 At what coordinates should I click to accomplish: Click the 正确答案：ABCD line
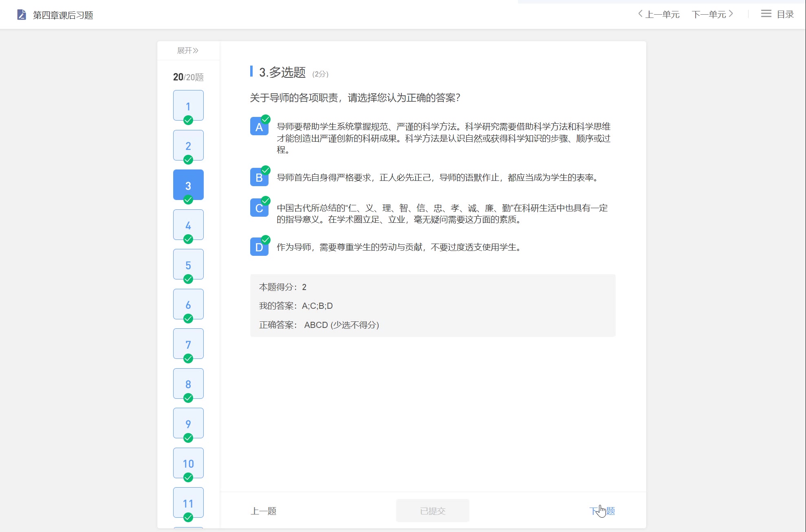(x=319, y=325)
